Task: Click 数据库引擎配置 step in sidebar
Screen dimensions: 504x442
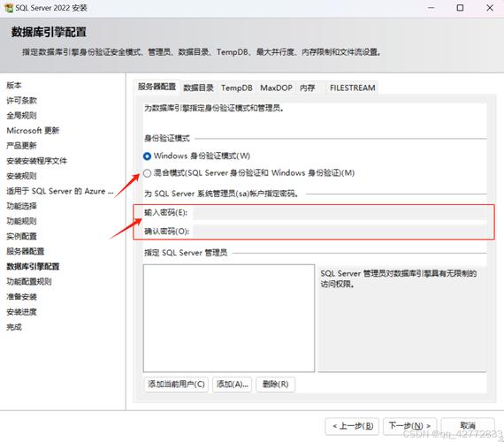Action: tap(33, 267)
